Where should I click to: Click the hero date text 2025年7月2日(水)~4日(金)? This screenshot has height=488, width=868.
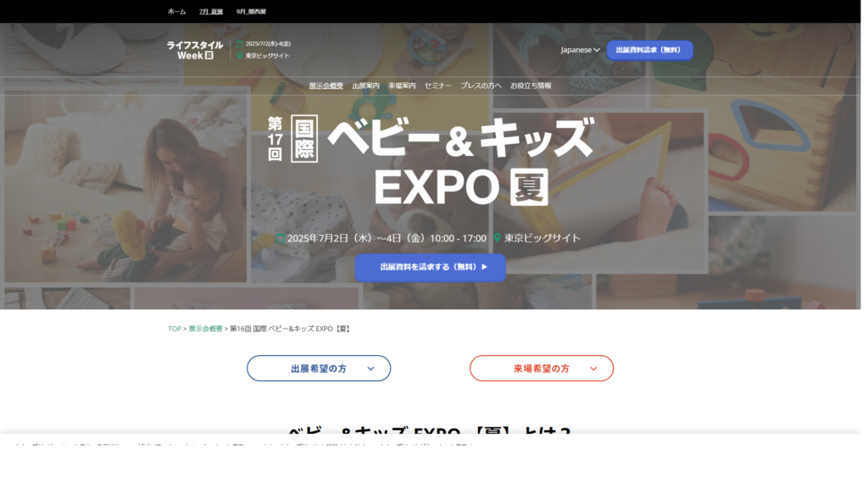tap(357, 238)
